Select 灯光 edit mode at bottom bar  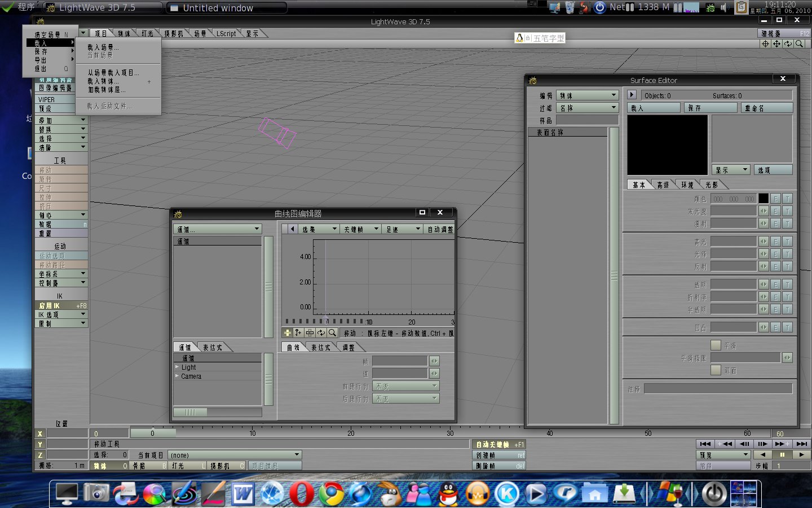[188, 466]
